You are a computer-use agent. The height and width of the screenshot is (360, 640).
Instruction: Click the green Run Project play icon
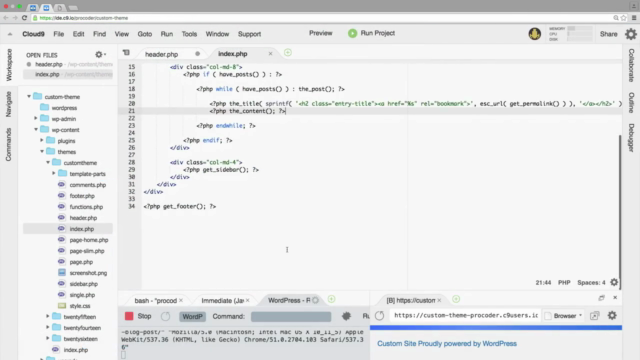352,33
